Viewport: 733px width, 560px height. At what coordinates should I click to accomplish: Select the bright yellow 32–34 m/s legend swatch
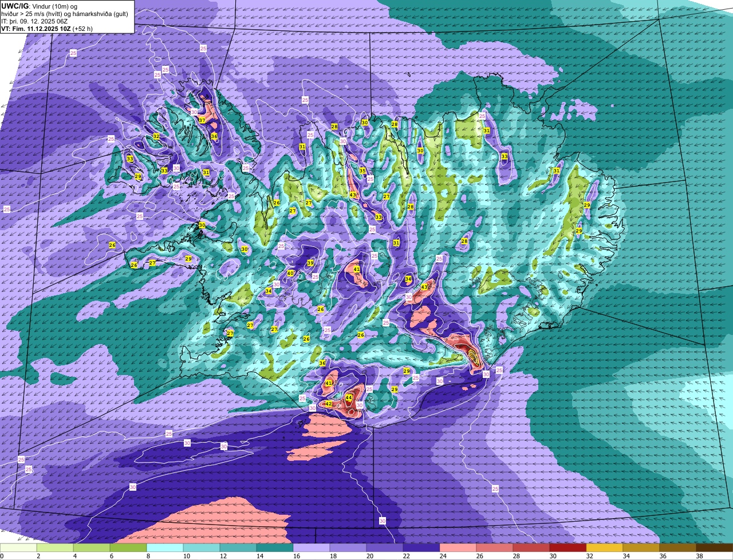tap(605, 548)
